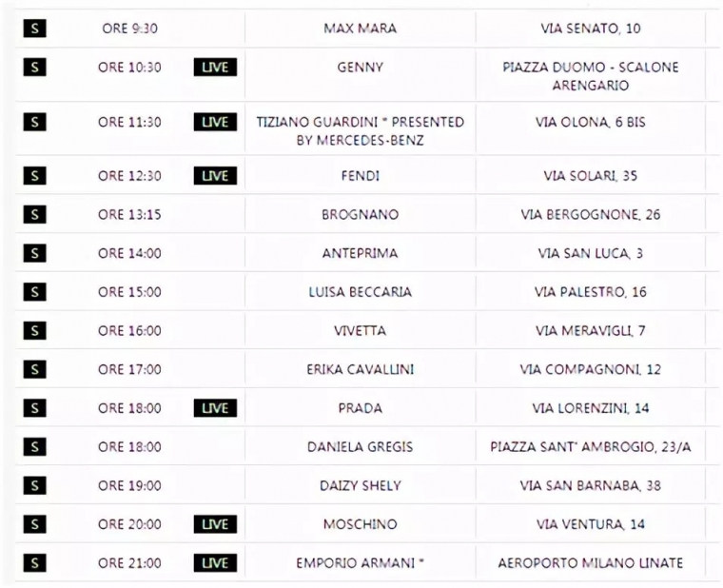The width and height of the screenshot is (723, 588).
Task: Select the S icon in Daizy Shely row
Action: [x=35, y=485]
